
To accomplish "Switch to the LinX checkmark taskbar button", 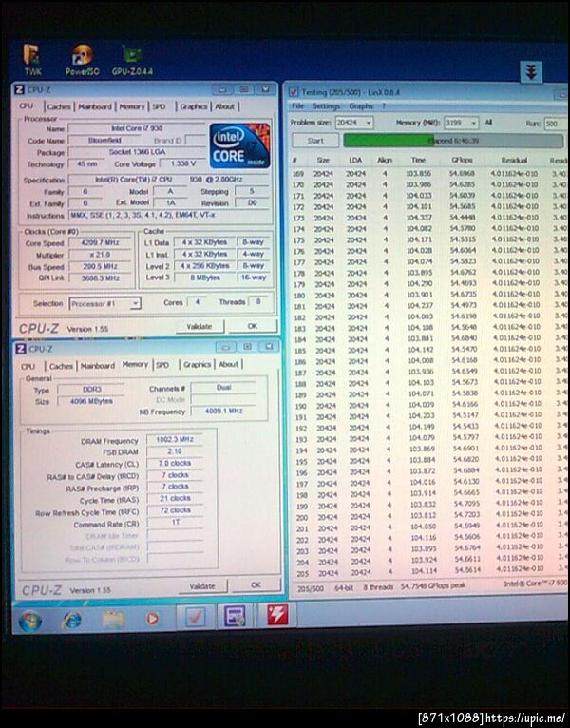I will (196, 617).
